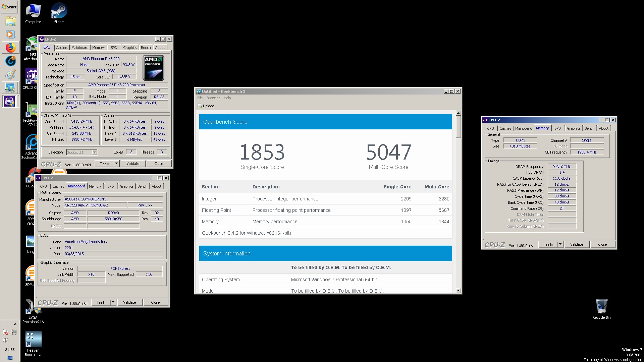Image resolution: width=644 pixels, height=362 pixels.
Task: Click the Show desktop button
Action: click(x=10, y=358)
